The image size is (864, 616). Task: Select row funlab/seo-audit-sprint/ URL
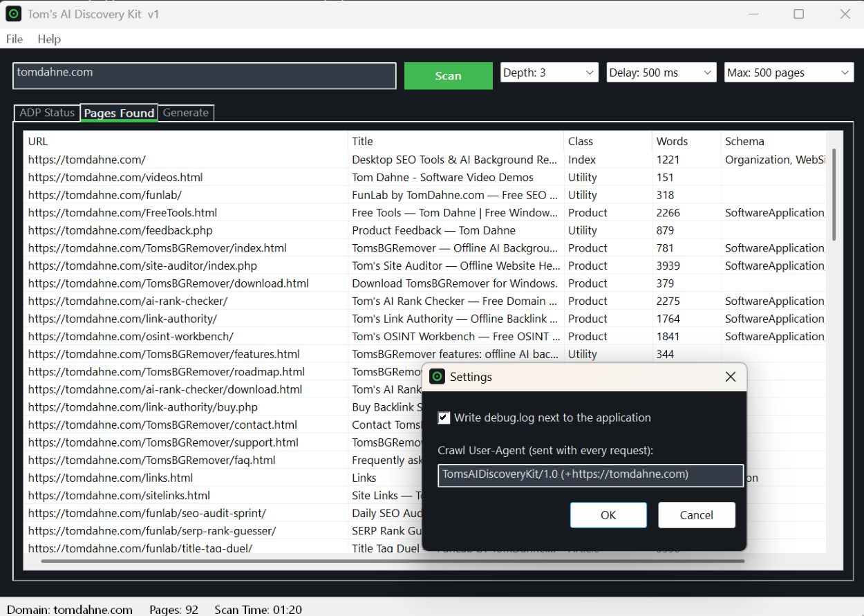(147, 514)
